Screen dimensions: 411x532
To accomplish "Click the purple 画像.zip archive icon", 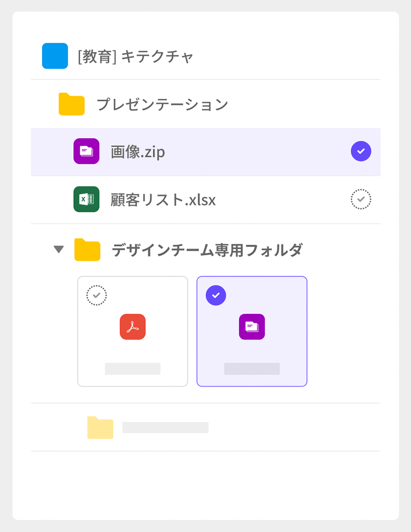I will click(x=86, y=151).
